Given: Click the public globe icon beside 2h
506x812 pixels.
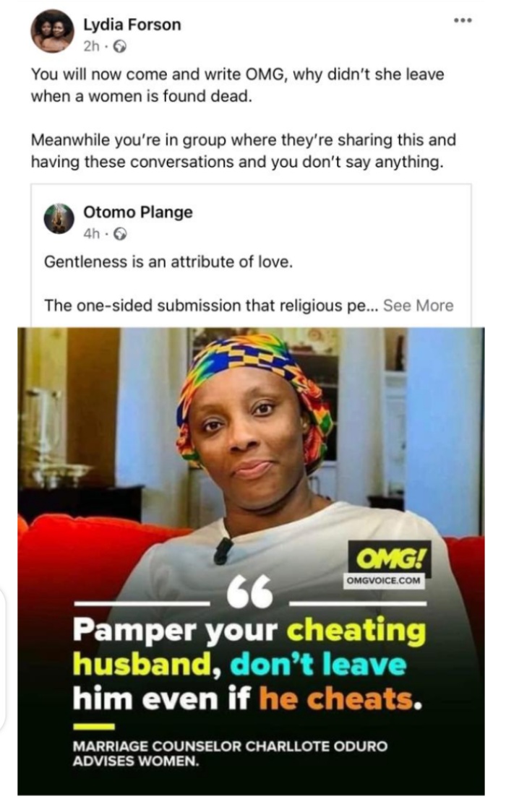Looking at the screenshot, I should (x=120, y=47).
